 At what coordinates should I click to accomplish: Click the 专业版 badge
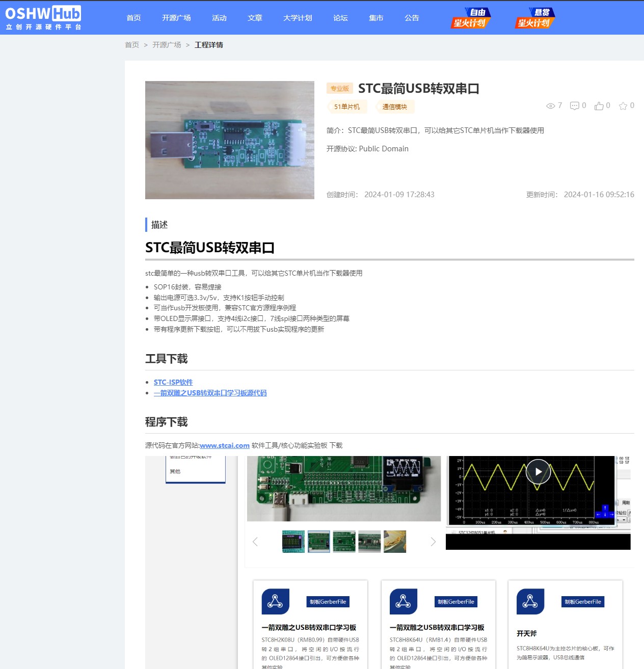340,89
